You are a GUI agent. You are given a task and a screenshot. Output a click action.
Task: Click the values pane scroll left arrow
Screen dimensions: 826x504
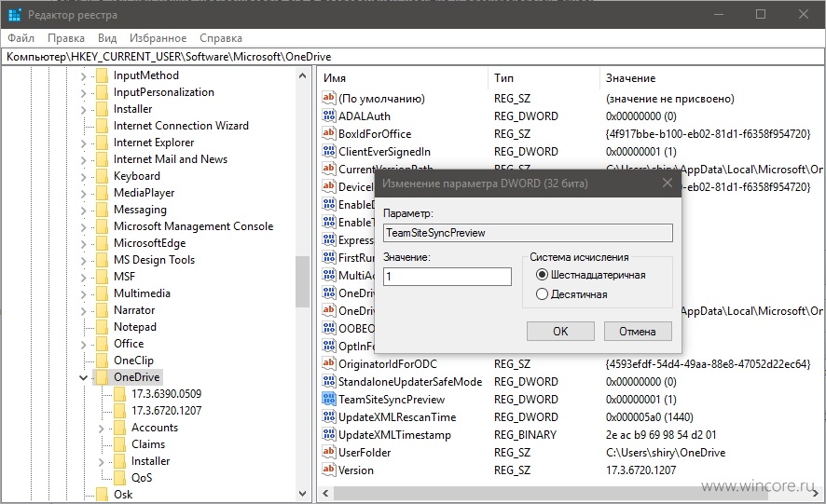pos(325,494)
